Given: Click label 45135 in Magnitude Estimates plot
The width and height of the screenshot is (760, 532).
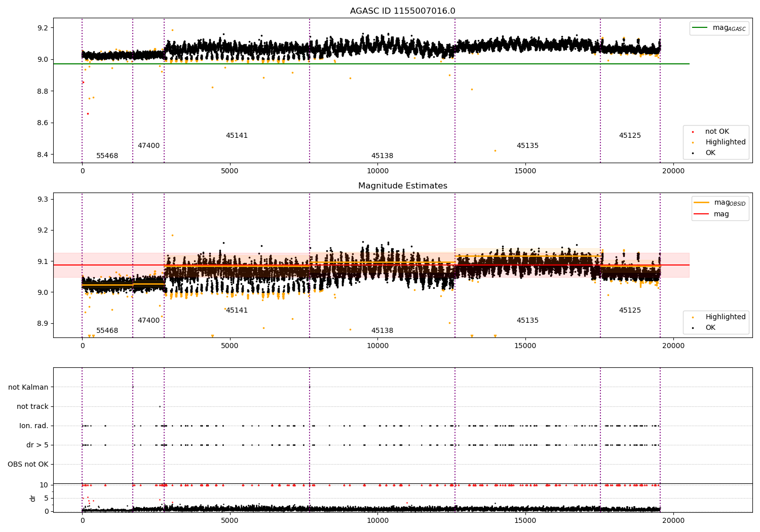Looking at the screenshot, I should pos(527,321).
